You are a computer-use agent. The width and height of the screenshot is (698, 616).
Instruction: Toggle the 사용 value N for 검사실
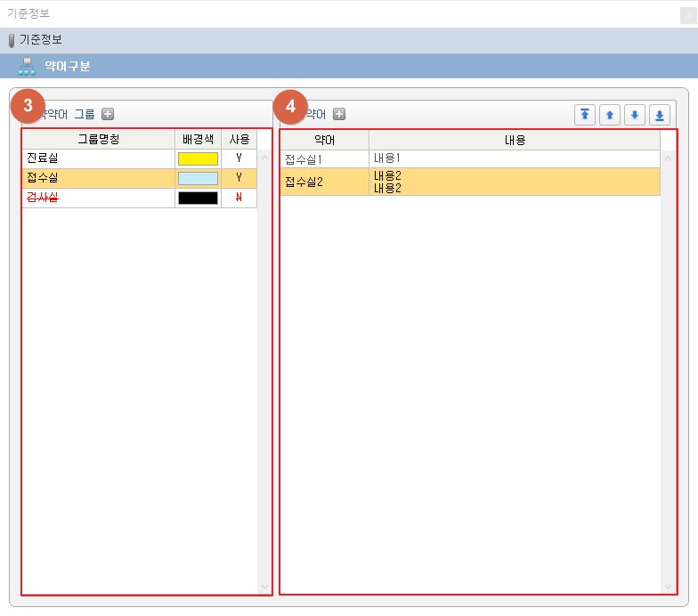[x=239, y=198]
